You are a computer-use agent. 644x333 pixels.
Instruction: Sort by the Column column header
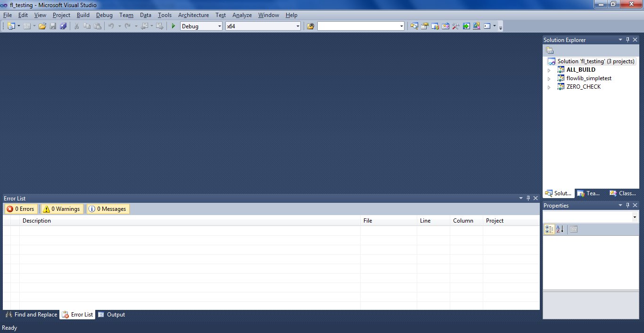[466, 221]
